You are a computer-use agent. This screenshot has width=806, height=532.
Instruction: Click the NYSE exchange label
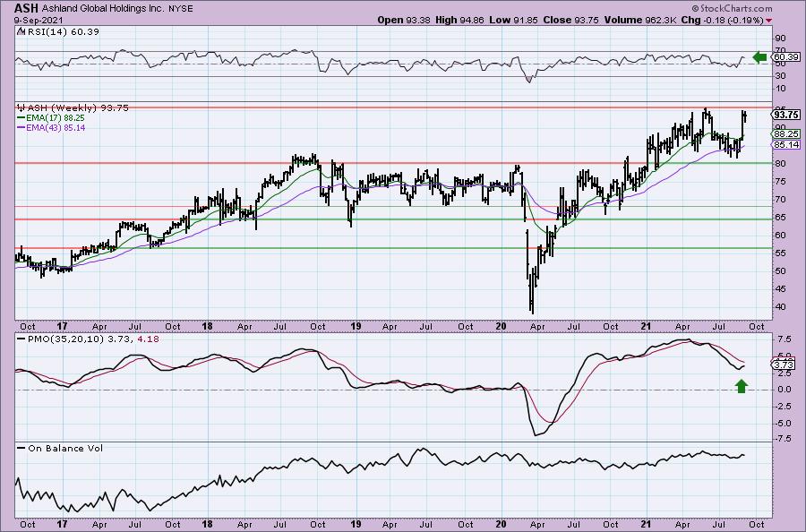(x=181, y=9)
